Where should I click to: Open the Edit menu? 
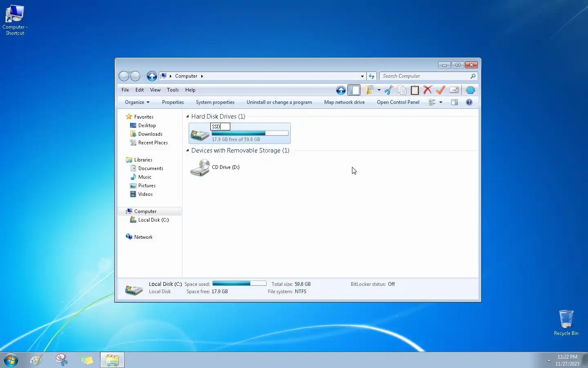[x=140, y=90]
